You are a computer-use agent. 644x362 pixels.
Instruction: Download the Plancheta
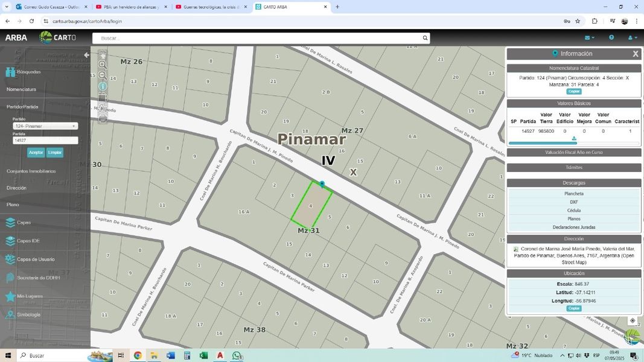574,194
